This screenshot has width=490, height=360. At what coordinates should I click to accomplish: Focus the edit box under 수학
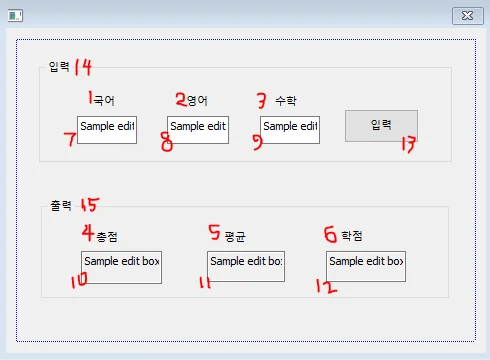point(290,130)
